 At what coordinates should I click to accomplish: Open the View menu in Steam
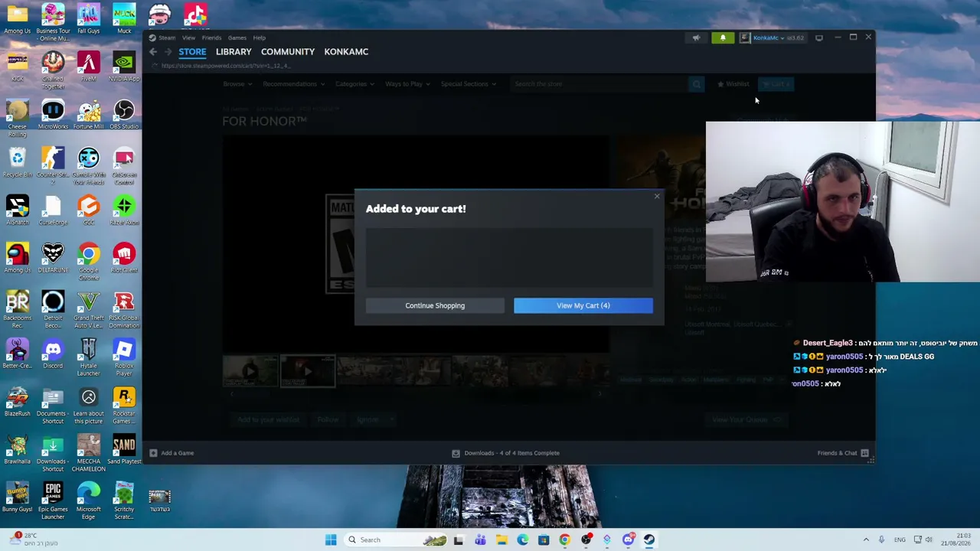(x=188, y=37)
